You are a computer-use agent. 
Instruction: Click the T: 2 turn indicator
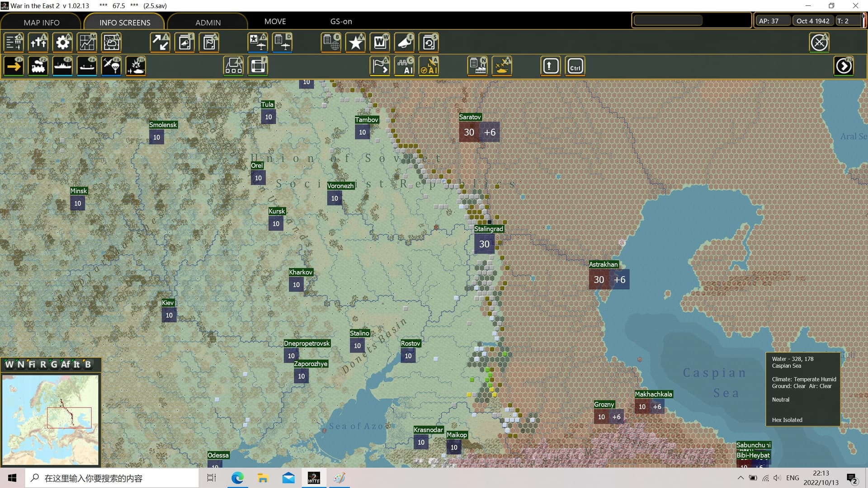(847, 21)
